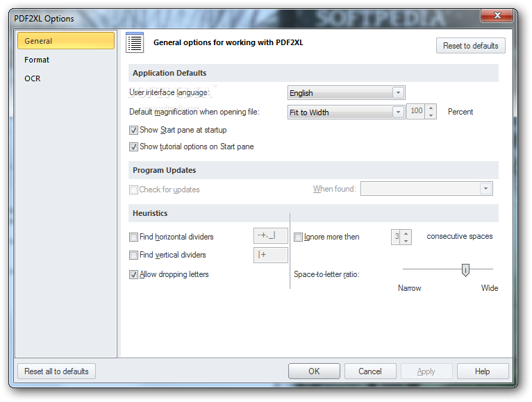Click the Narrow label under slider
Image resolution: width=532 pixels, height=402 pixels.
410,288
